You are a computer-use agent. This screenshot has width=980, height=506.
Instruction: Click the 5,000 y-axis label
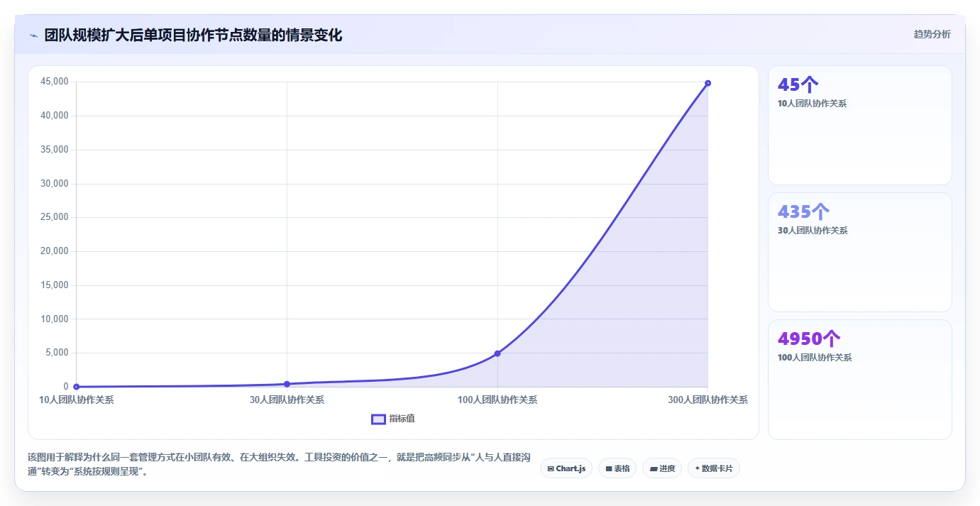(57, 353)
